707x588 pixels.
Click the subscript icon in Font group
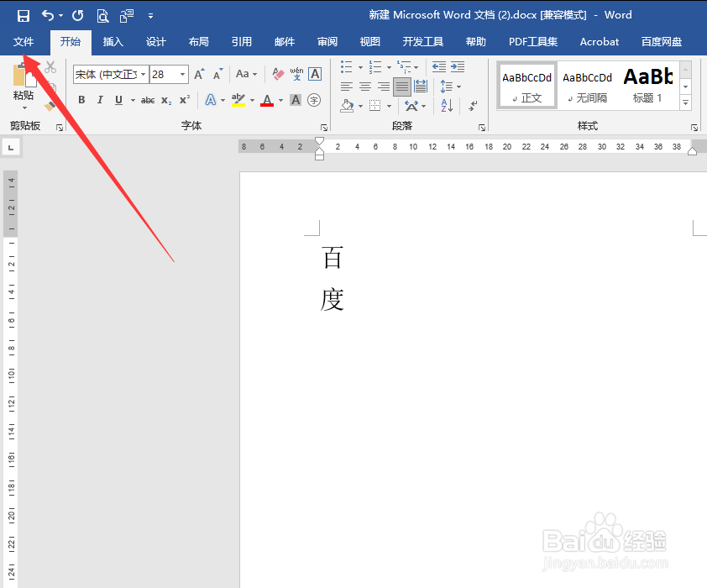click(x=166, y=100)
